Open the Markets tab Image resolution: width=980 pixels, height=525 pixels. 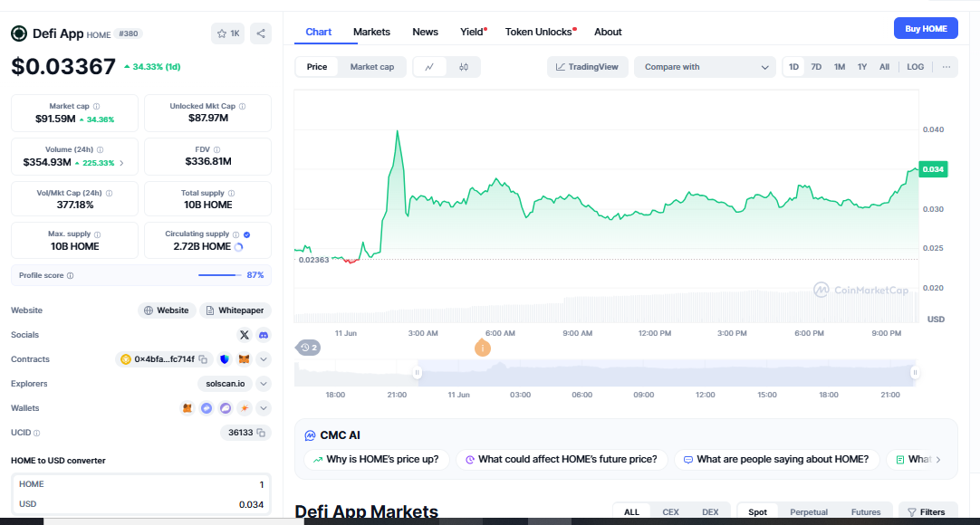(371, 32)
